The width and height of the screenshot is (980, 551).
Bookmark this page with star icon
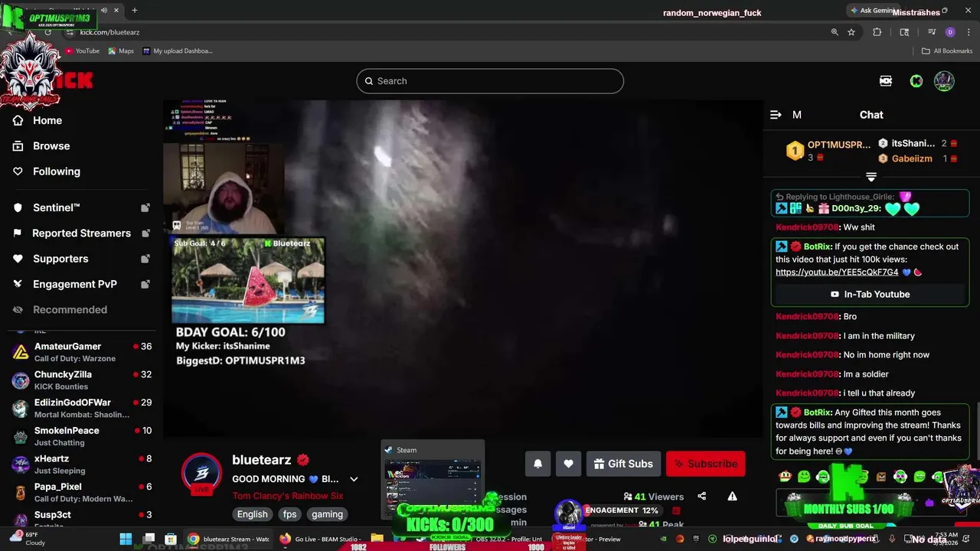pos(851,32)
